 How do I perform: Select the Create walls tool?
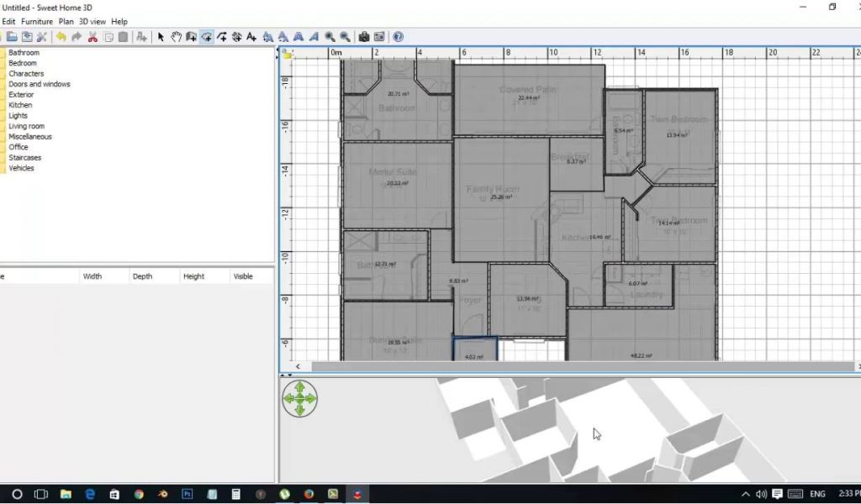click(191, 37)
